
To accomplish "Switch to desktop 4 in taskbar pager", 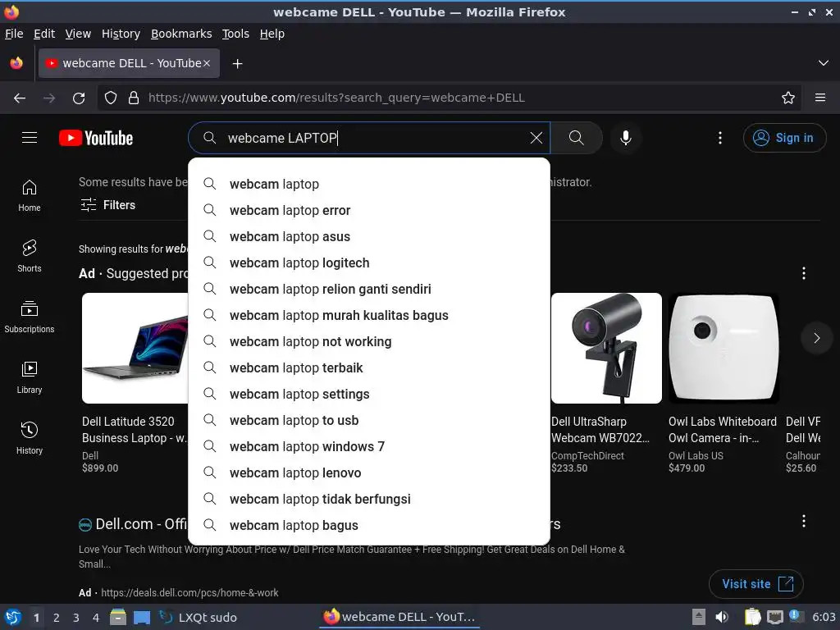I will 96,618.
